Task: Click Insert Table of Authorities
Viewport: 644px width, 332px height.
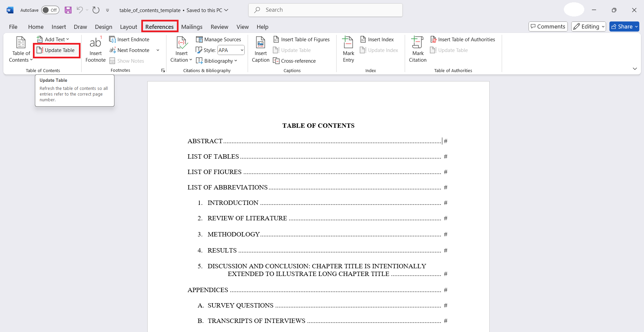Action: click(462, 40)
